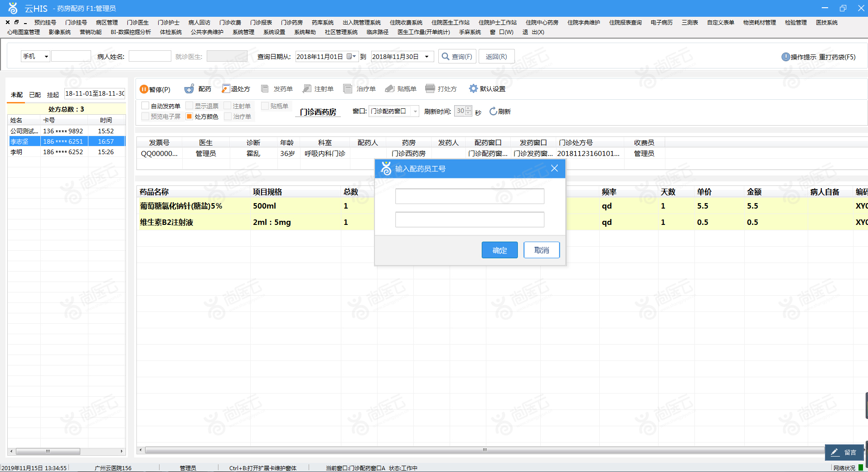Image resolution: width=868 pixels, height=472 pixels.
Task: Click the 配药 dispensing icon
Action: (x=189, y=89)
